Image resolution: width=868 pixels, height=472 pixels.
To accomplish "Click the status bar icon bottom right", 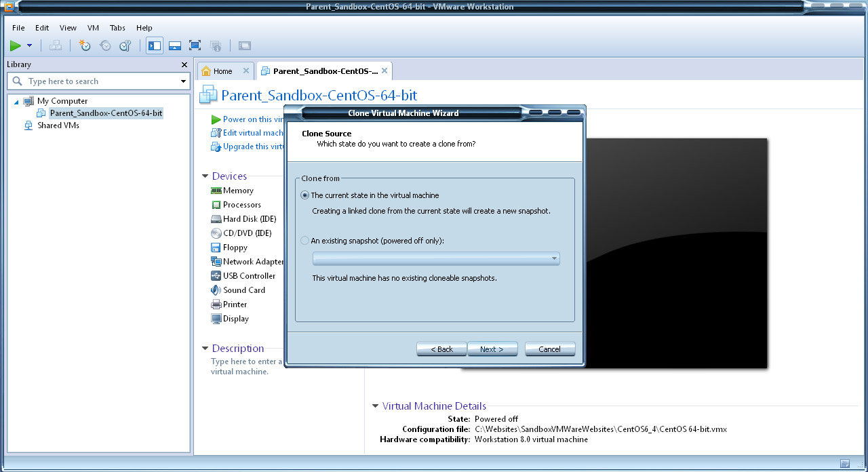I will [x=845, y=464].
